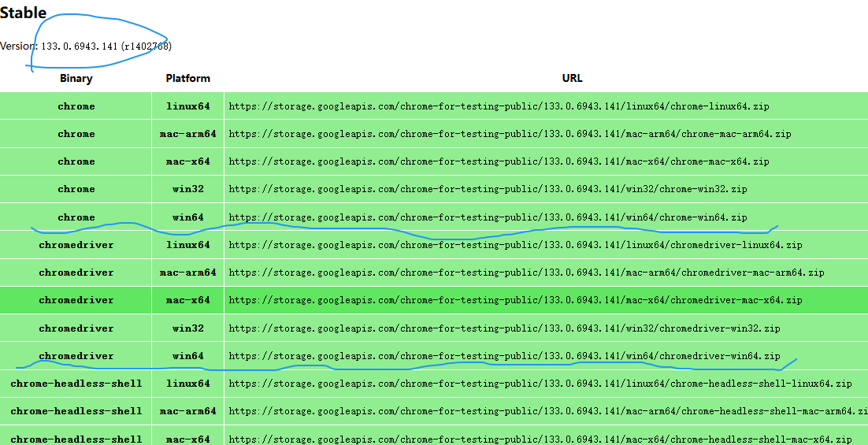The width and height of the screenshot is (868, 445).
Task: Click the chrome binary cell for mac-x64
Action: click(x=76, y=161)
